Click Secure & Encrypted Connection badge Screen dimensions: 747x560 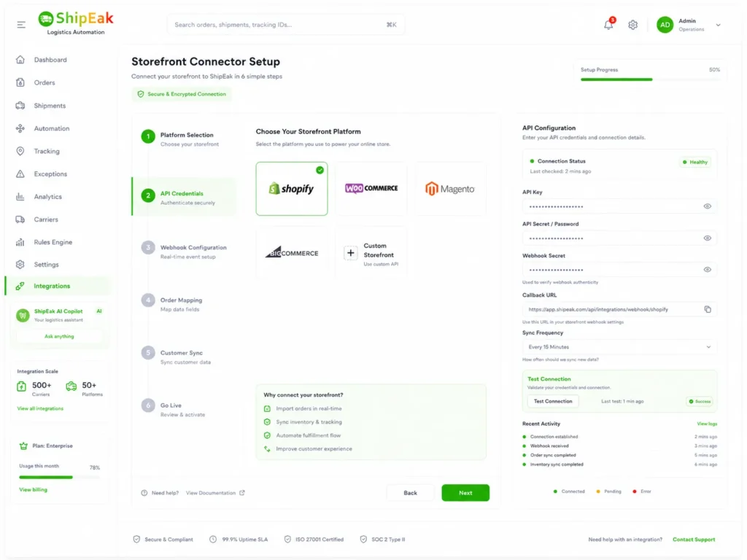(182, 94)
